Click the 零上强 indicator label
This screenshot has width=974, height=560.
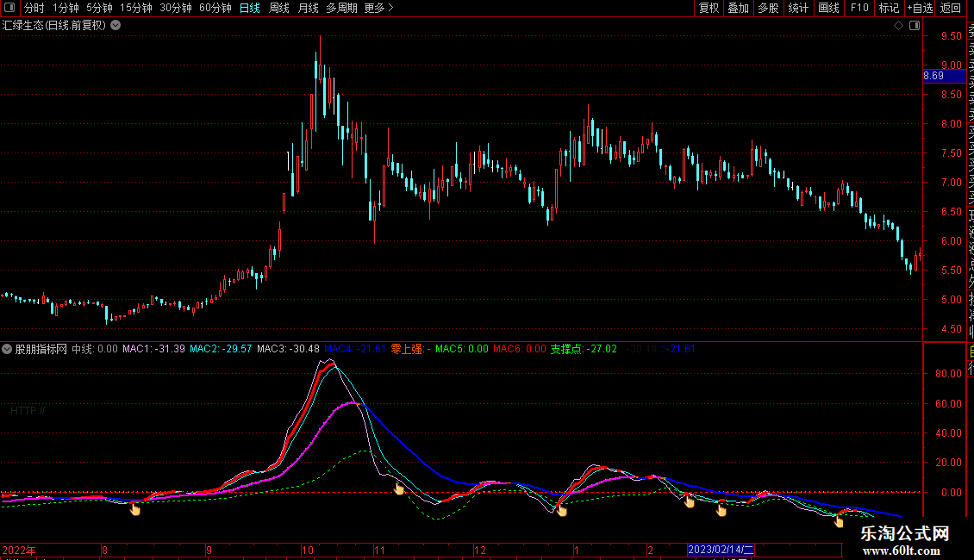coord(410,349)
